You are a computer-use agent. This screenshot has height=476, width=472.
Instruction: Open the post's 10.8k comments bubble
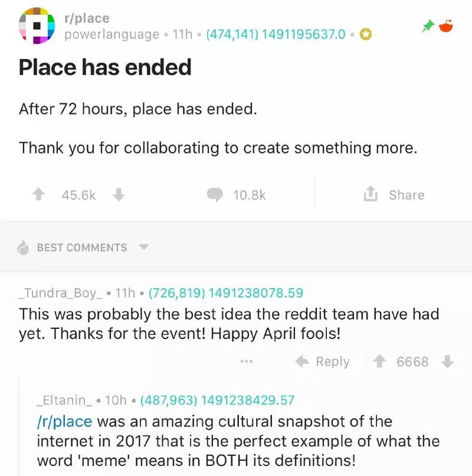[216, 195]
